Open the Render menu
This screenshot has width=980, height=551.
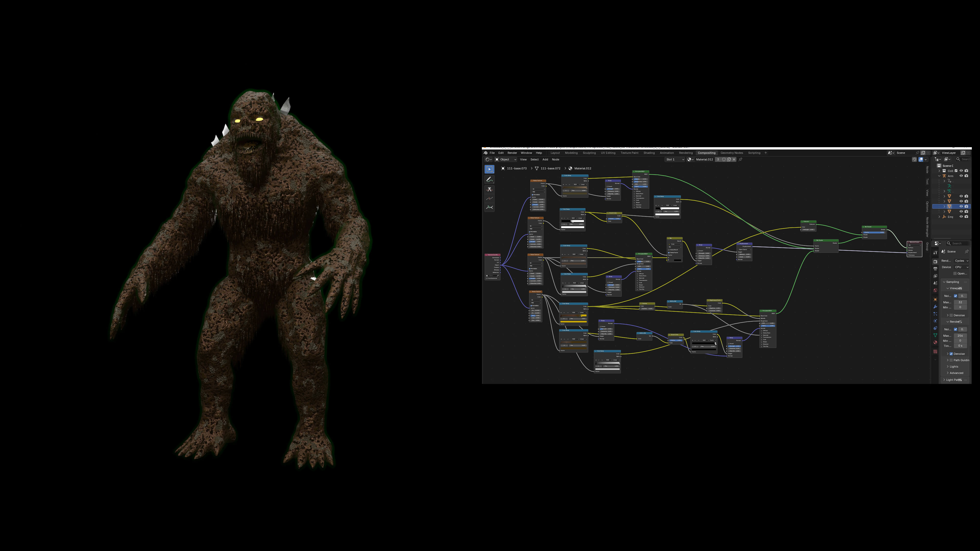tap(512, 153)
